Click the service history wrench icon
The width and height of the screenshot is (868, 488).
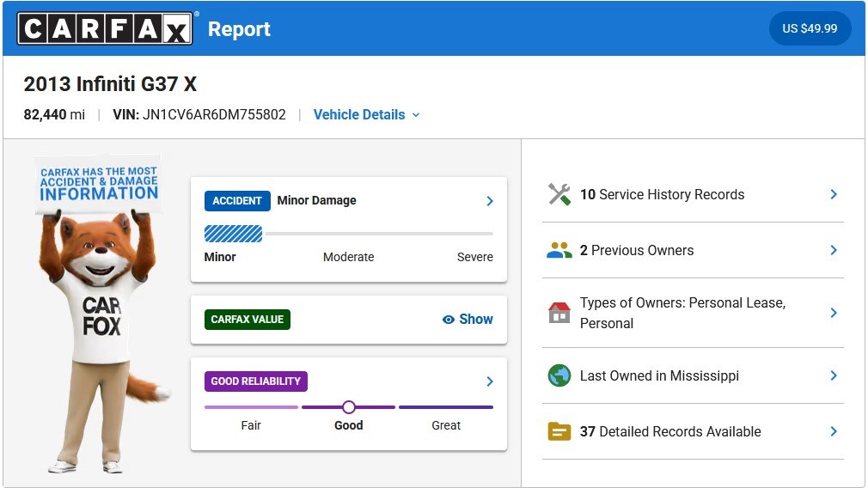559,194
